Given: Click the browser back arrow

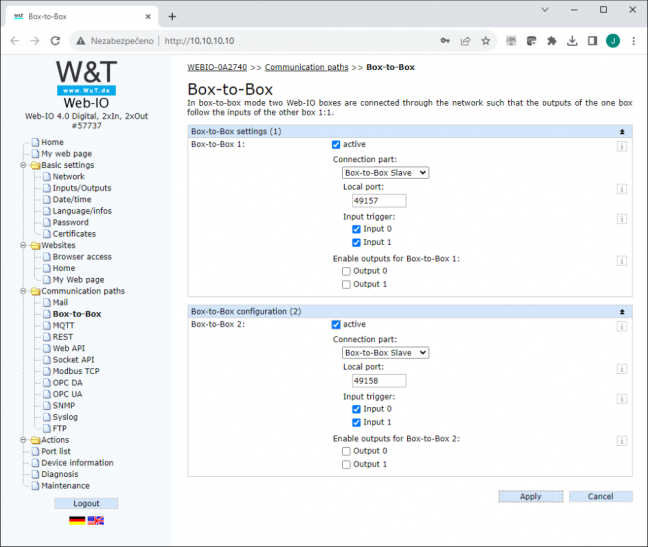Looking at the screenshot, I should (x=15, y=40).
